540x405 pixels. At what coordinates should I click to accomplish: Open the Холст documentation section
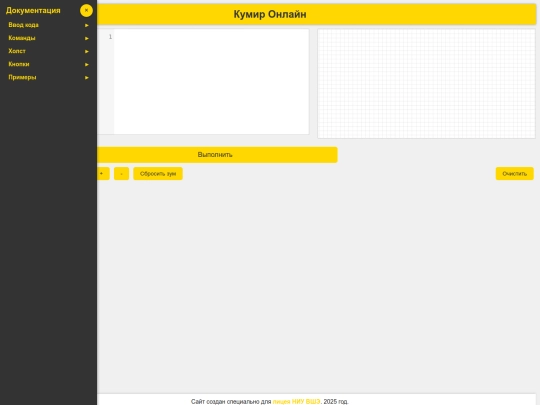[x=48, y=51]
